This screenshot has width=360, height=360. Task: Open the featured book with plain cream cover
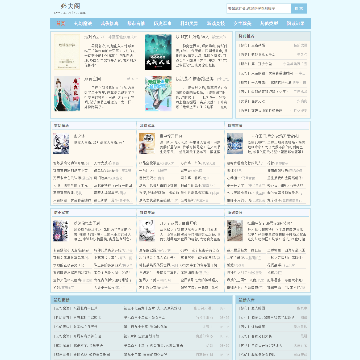67,52
